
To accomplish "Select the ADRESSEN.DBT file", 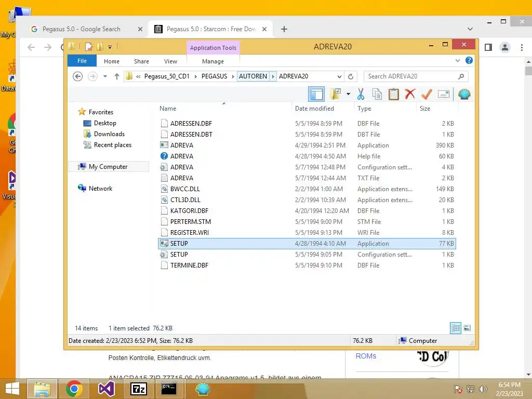I will click(x=307, y=134).
